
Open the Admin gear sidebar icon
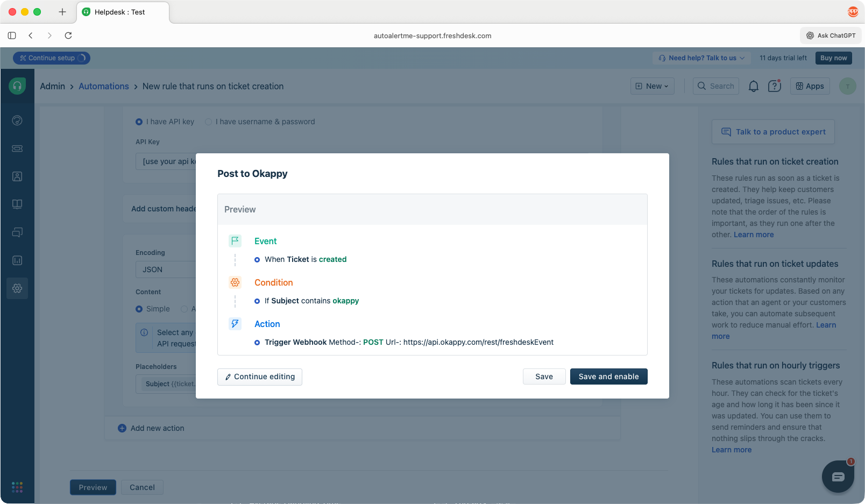(x=17, y=288)
